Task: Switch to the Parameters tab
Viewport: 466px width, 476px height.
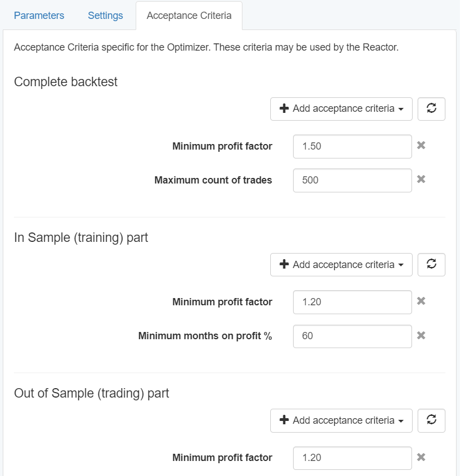Action: [x=39, y=16]
